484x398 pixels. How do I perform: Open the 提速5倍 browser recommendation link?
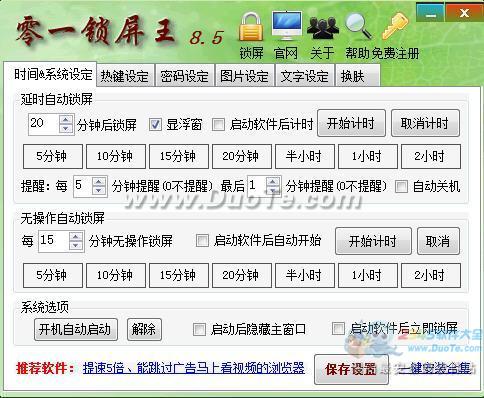point(194,368)
